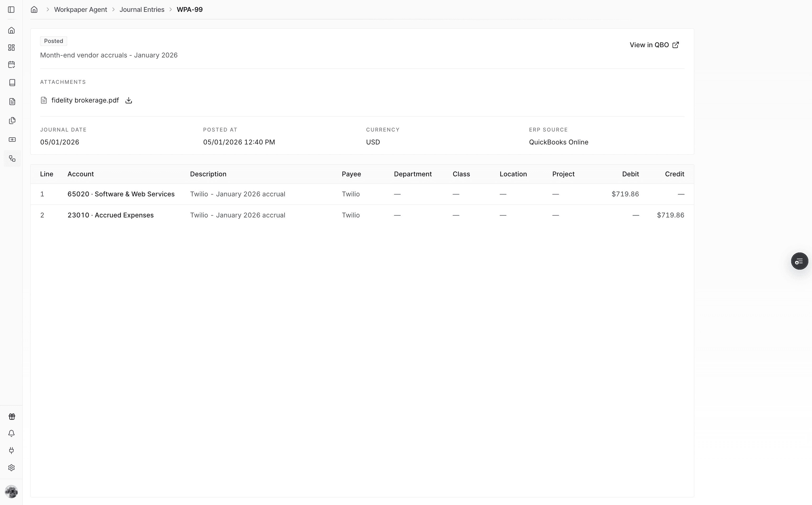This screenshot has width=812, height=505.
Task: Click the Project column header
Action: [x=563, y=174]
